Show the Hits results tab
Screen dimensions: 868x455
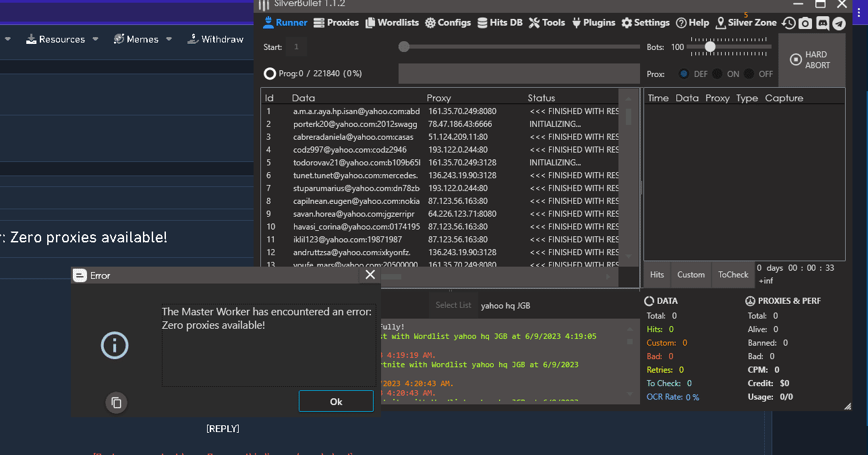coord(657,275)
